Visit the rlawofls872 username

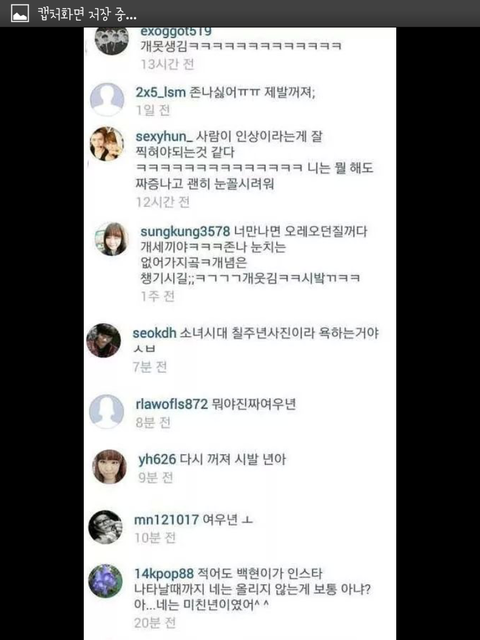pyautogui.click(x=172, y=404)
